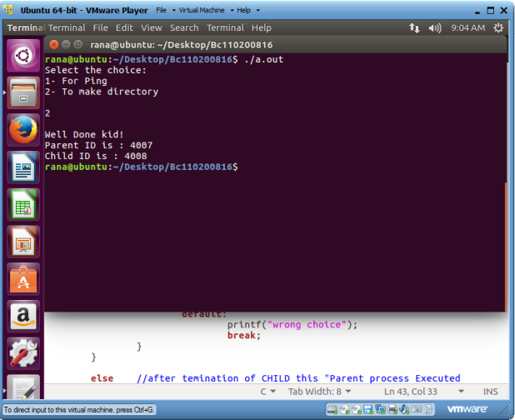This screenshot has height=420, width=515.
Task: Click the VMware Player logo icon
Action: click(9, 10)
